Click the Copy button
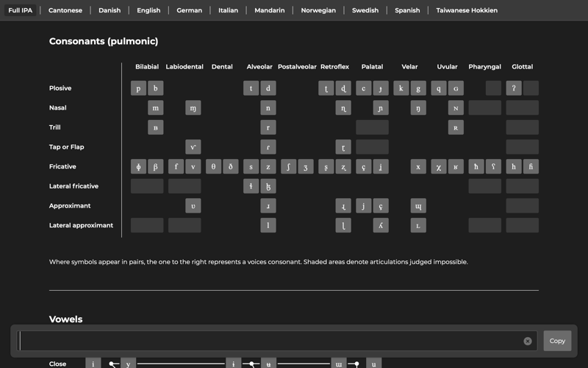 tap(557, 341)
